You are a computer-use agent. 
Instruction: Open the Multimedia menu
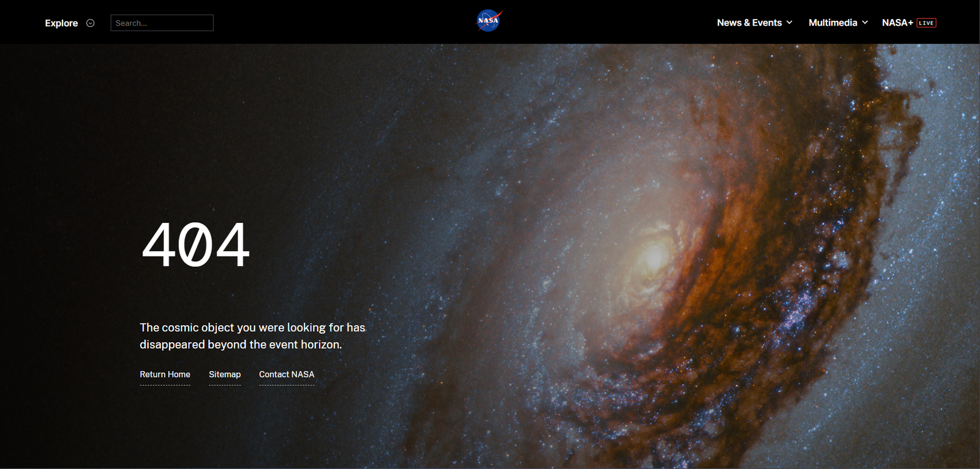tap(832, 23)
